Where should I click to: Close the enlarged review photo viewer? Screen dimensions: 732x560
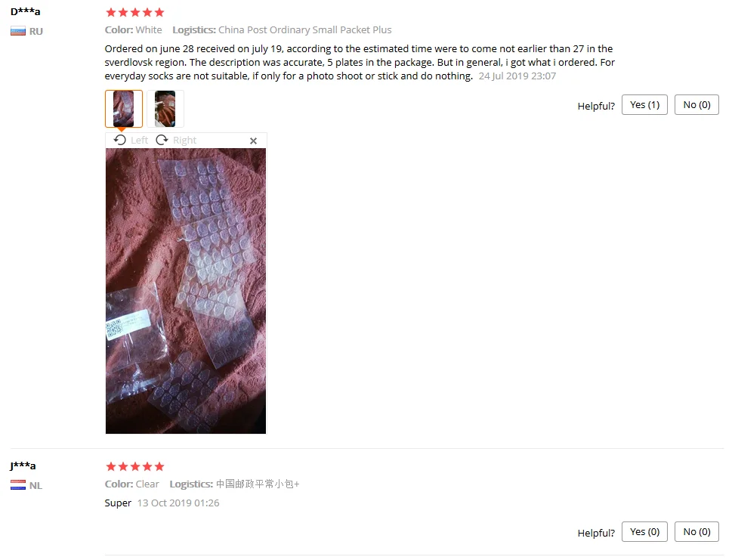[254, 141]
